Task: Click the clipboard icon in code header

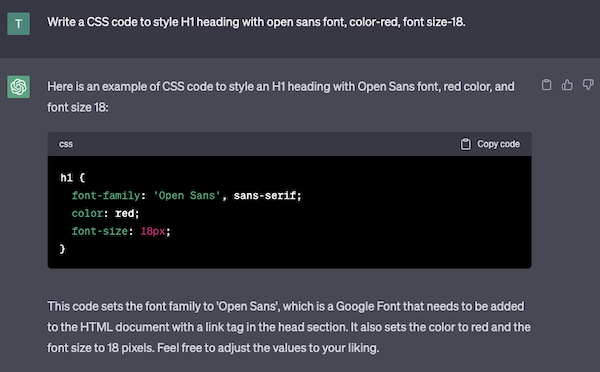Action: coord(465,144)
